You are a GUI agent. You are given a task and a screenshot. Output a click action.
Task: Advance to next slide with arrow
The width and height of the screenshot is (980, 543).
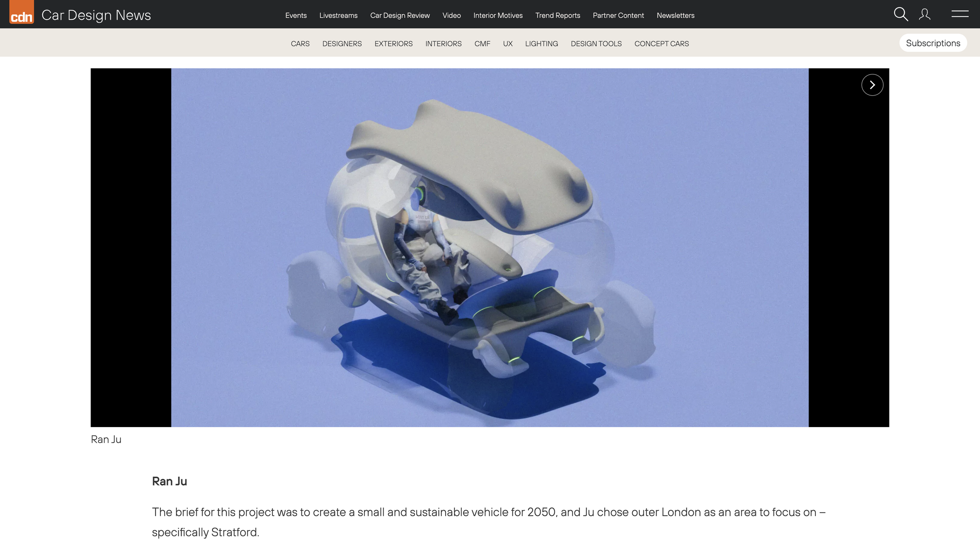tap(872, 85)
